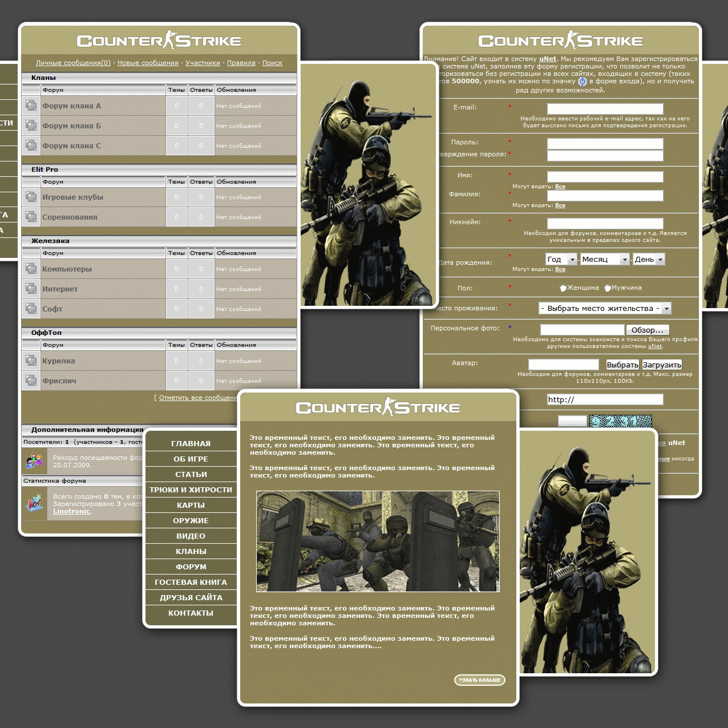Open the Форум клана А forum title

point(71,106)
